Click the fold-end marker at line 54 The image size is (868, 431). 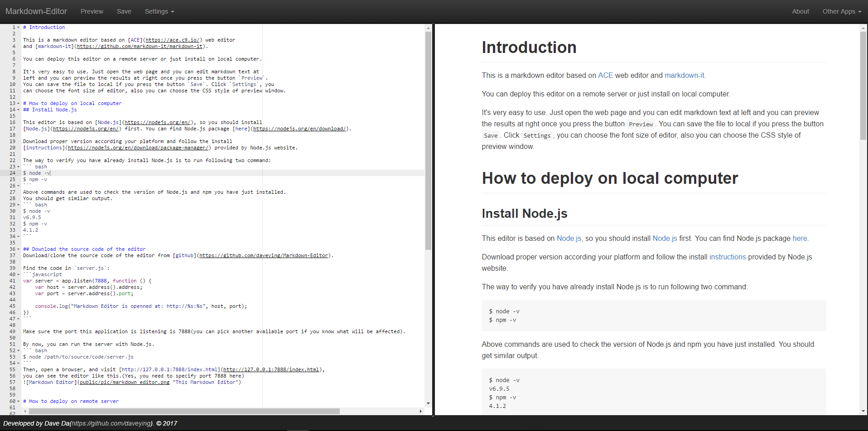pyautogui.click(x=19, y=363)
